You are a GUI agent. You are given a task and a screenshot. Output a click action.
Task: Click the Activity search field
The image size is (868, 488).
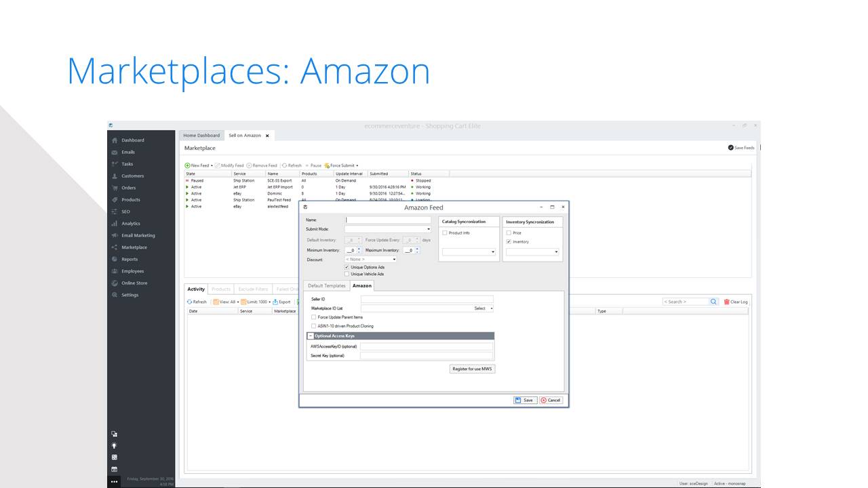click(x=686, y=302)
